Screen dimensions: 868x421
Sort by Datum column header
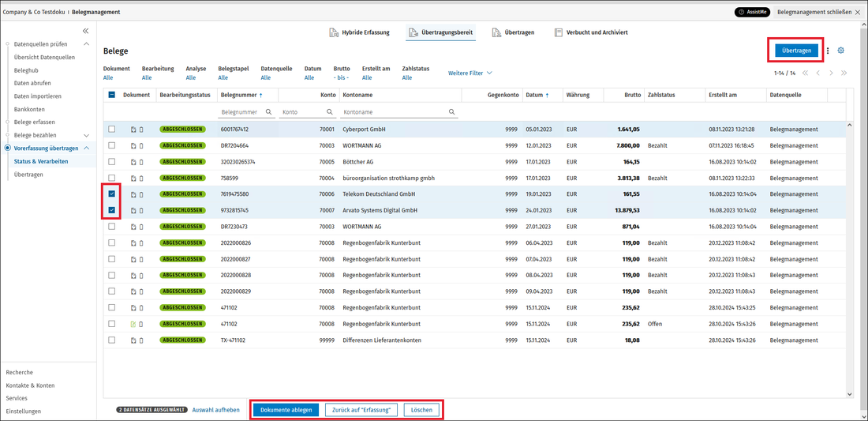point(537,96)
